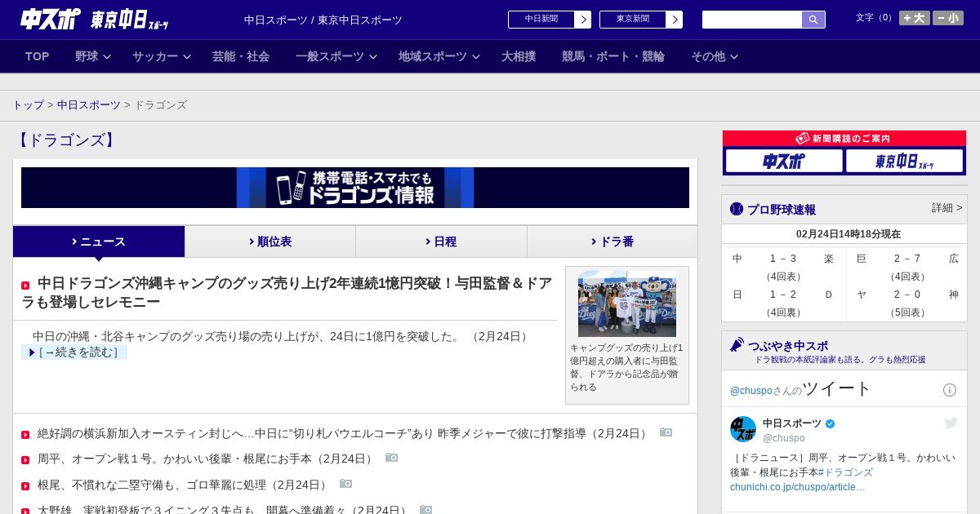Decrease text size with －小 button
Viewport: 980px width, 514px height.
pos(948,18)
